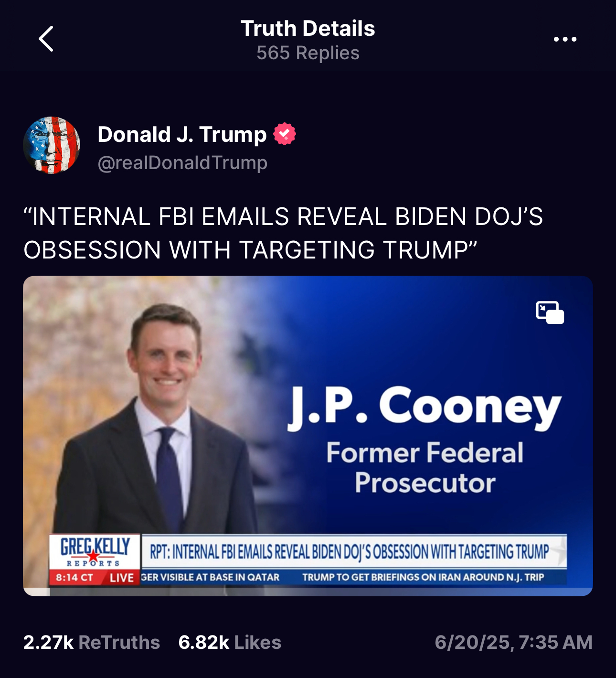Tap the picture-in-picture icon on video
The height and width of the screenshot is (678, 616).
tap(550, 312)
